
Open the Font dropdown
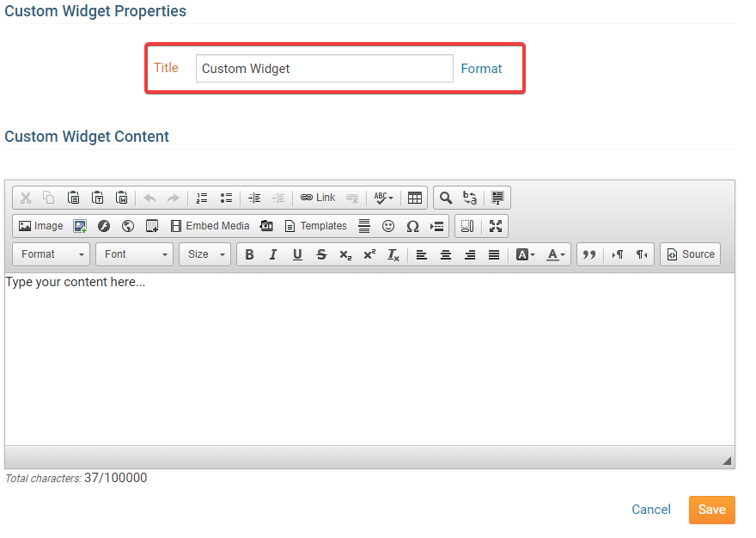click(x=134, y=254)
